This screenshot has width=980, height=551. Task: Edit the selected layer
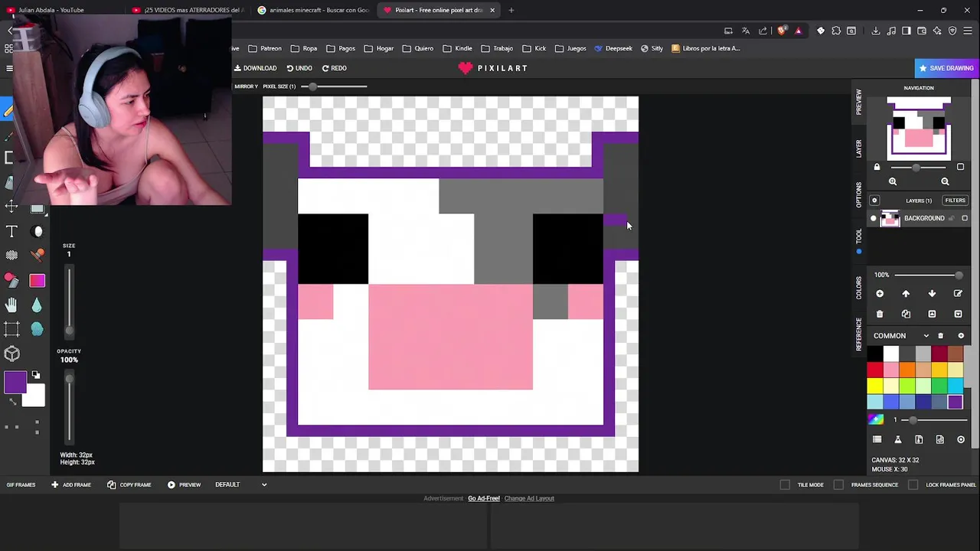click(x=958, y=294)
